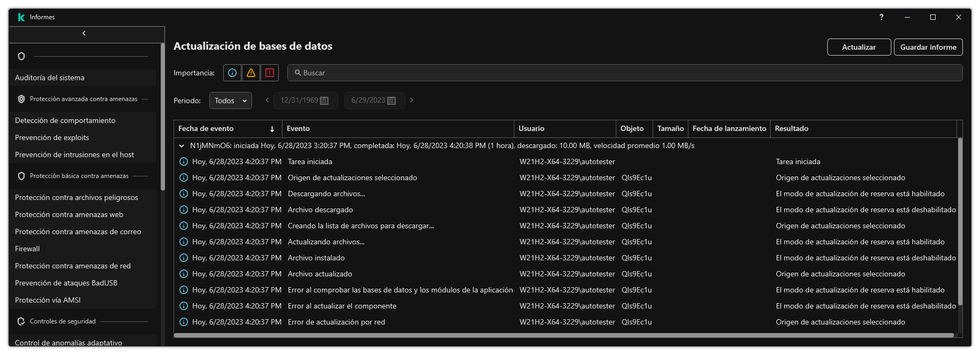Viewport: 980px width, 355px height.
Task: Open the help question mark icon
Action: click(x=881, y=17)
